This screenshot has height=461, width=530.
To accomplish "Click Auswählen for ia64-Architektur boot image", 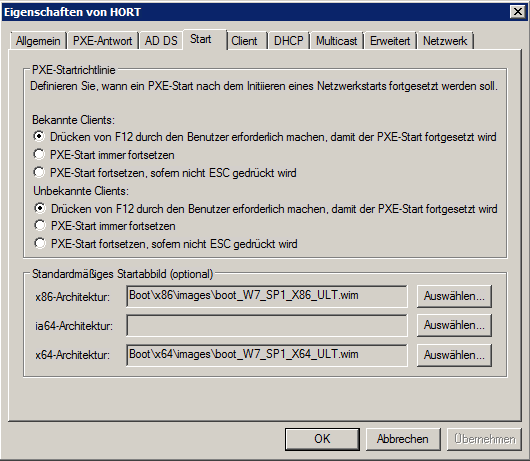I will pyautogui.click(x=454, y=325).
